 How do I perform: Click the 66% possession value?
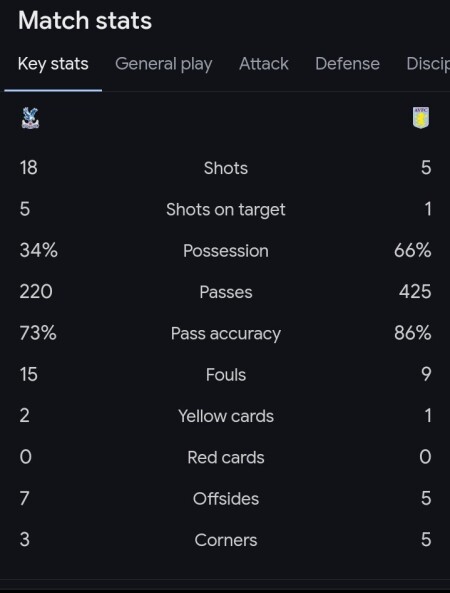[412, 250]
